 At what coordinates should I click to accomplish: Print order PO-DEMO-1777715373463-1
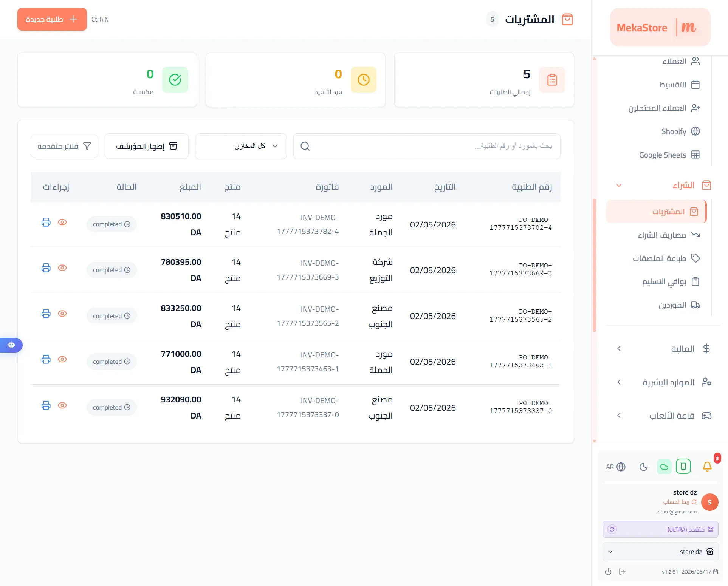tap(46, 359)
